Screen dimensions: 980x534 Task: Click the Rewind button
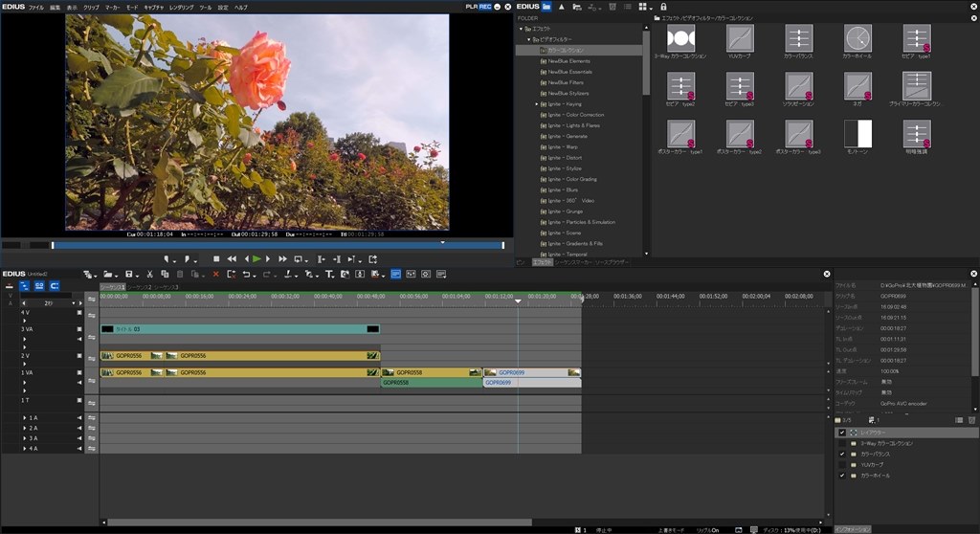coord(232,259)
